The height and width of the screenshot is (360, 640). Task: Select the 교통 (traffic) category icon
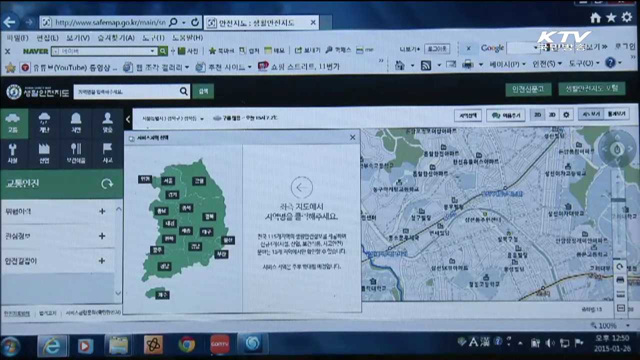pyautogui.click(x=13, y=123)
